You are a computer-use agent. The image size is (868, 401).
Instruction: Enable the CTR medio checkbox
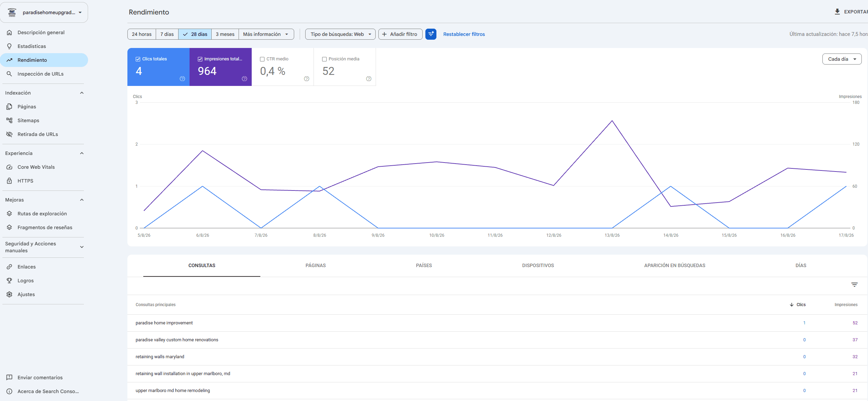click(x=262, y=59)
